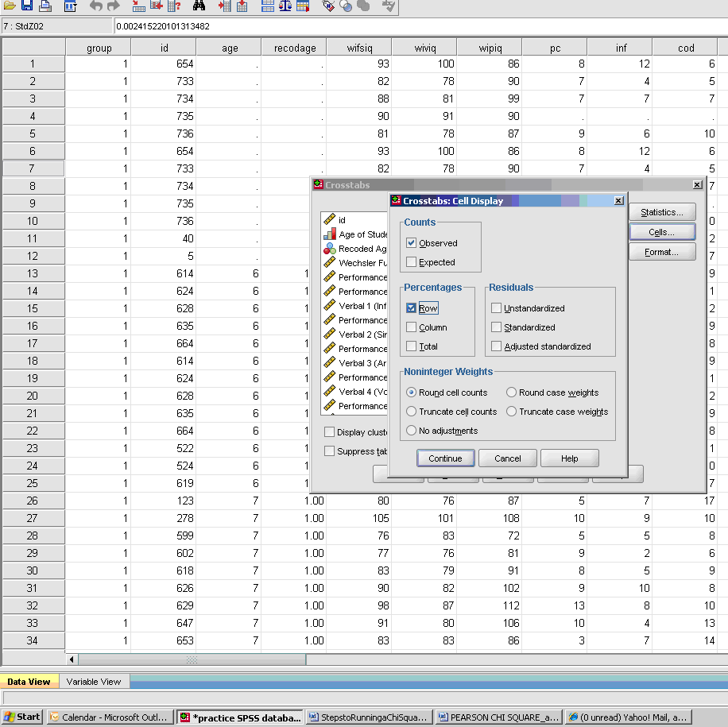Click the Find binoculars icon
Image resolution: width=728 pixels, height=727 pixels.
[199, 6]
